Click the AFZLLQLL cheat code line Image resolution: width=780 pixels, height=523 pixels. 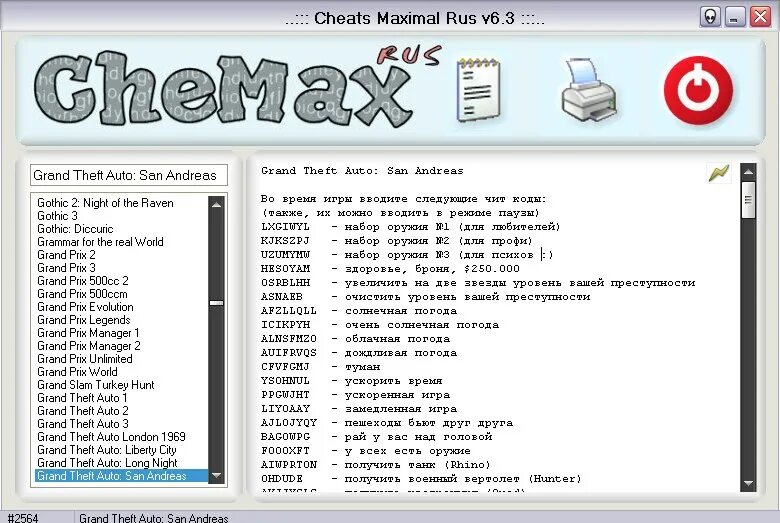tap(359, 311)
